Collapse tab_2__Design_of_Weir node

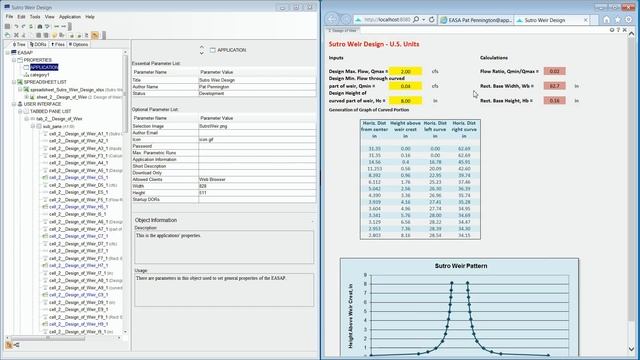(x=27, y=119)
